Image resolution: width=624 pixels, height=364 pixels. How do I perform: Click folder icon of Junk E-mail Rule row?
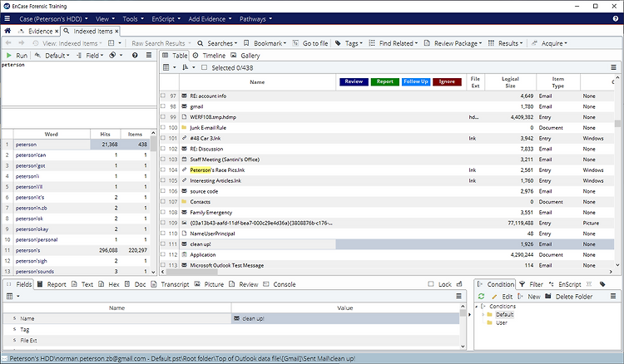point(184,127)
